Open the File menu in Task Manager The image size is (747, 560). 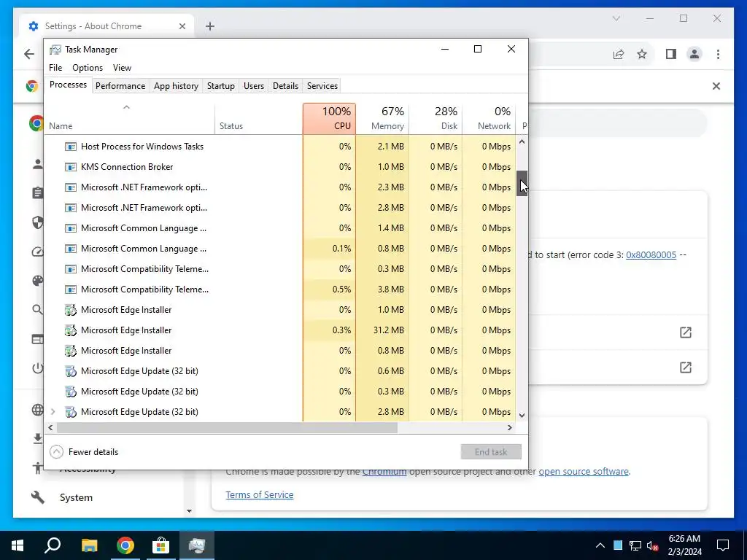pyautogui.click(x=55, y=68)
